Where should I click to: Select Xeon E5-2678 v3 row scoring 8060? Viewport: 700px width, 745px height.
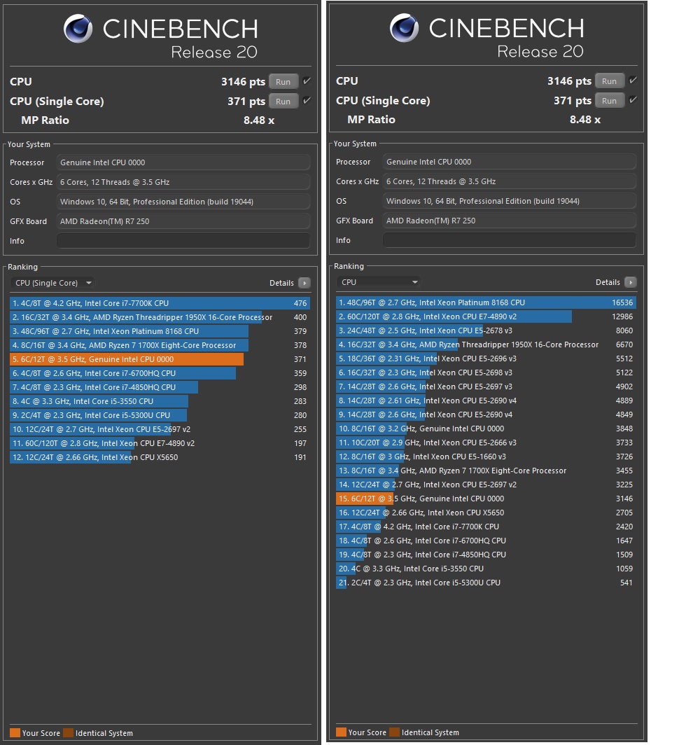486,330
